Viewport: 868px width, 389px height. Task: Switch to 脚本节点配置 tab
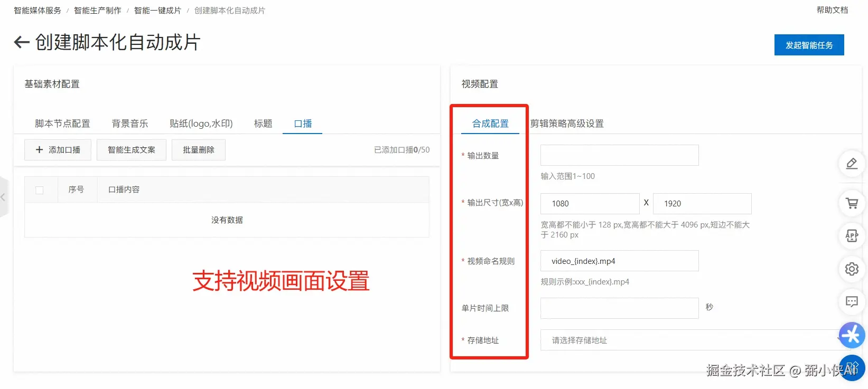click(x=62, y=124)
